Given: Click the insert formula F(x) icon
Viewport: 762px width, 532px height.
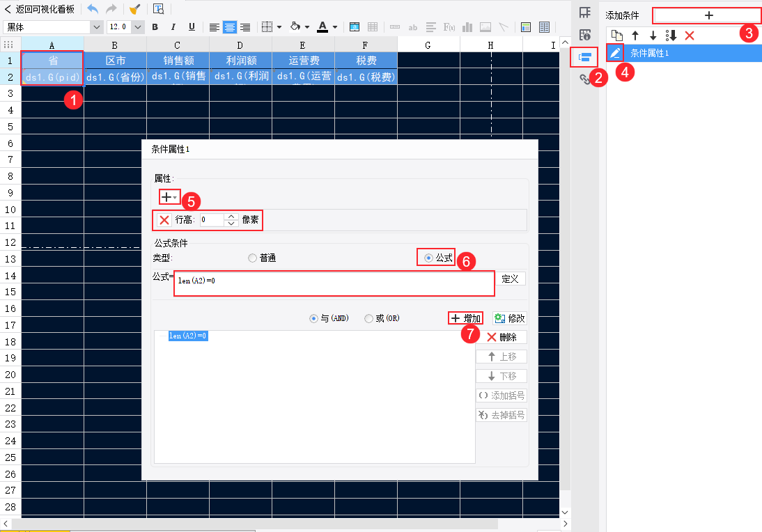Looking at the screenshot, I should tap(449, 27).
